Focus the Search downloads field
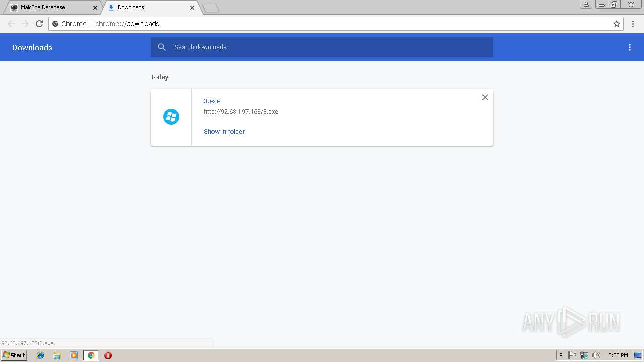The image size is (644, 362). click(x=322, y=47)
